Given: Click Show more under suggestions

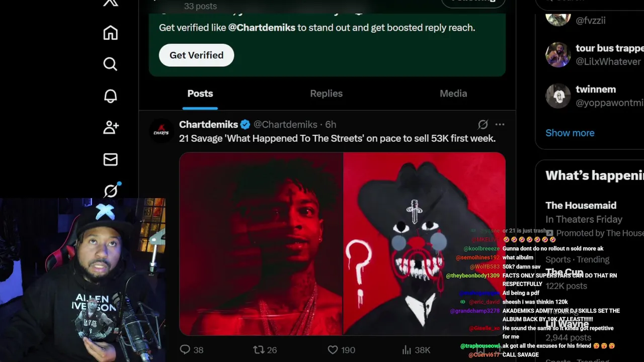Looking at the screenshot, I should 570,133.
